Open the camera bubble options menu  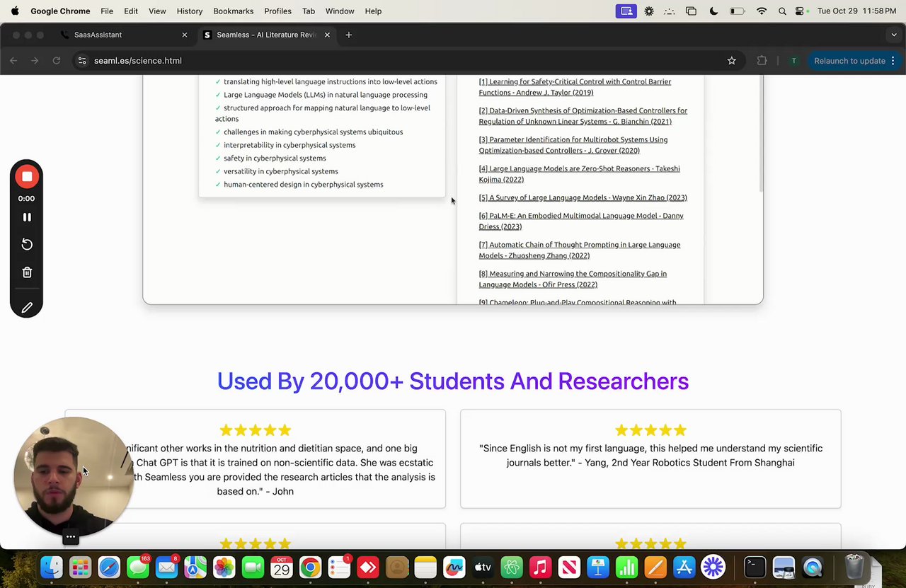[x=71, y=537]
